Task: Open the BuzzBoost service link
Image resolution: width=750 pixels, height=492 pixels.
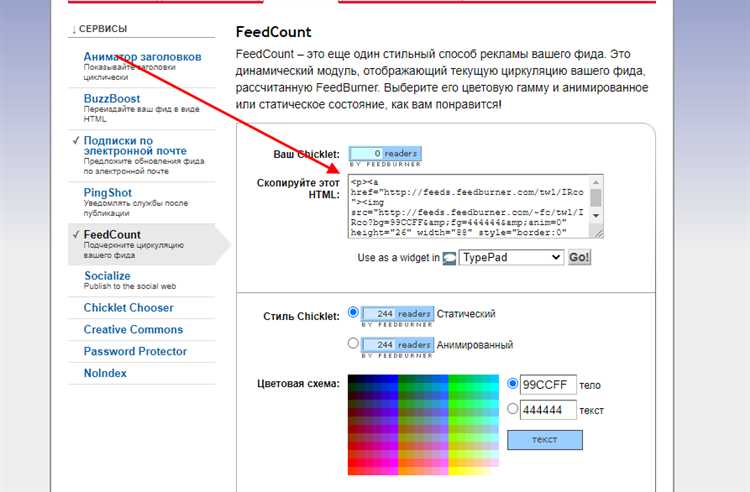Action: [112, 98]
